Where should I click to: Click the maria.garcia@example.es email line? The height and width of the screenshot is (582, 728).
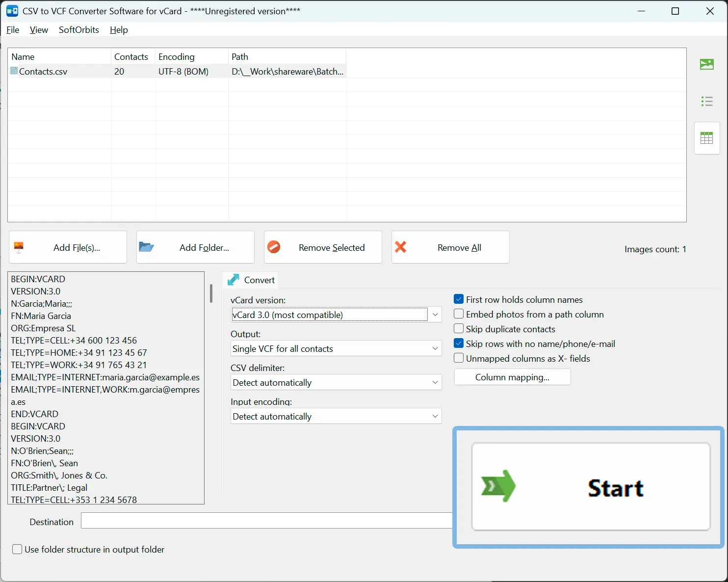click(105, 377)
